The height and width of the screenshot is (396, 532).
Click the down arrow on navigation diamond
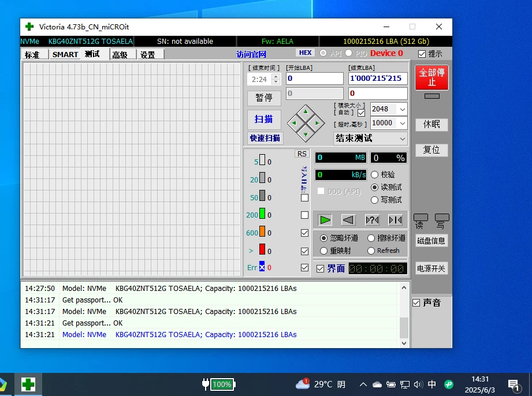coord(306,135)
